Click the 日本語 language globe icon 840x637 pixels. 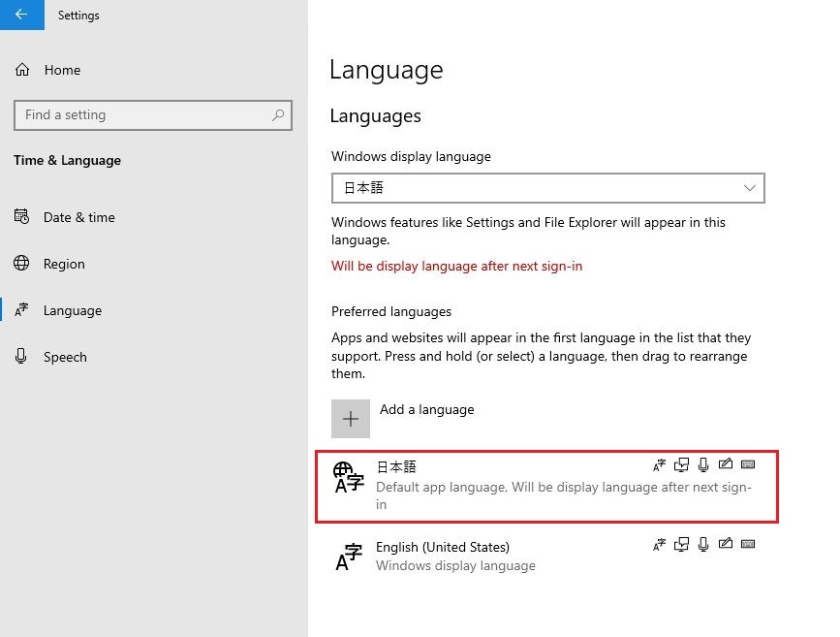point(348,477)
